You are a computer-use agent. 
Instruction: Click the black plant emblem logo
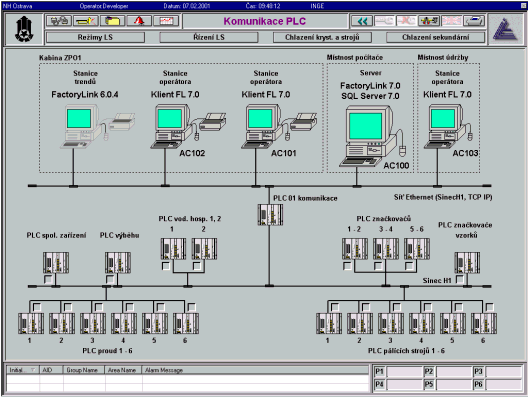click(x=24, y=29)
